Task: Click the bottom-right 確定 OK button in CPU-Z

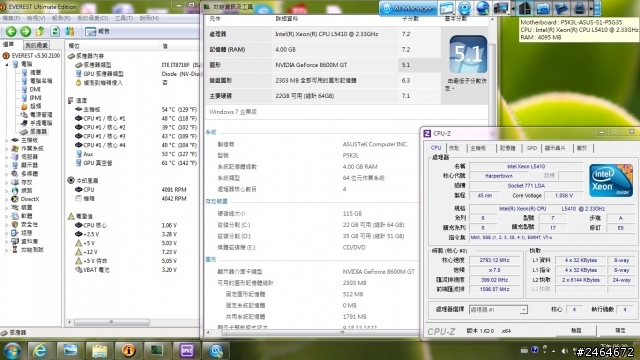Action: click(x=620, y=331)
